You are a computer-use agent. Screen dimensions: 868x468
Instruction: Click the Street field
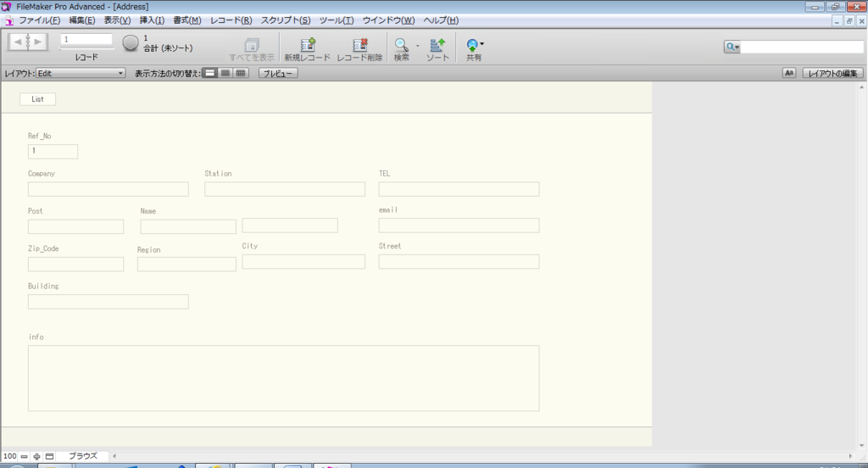tap(459, 261)
